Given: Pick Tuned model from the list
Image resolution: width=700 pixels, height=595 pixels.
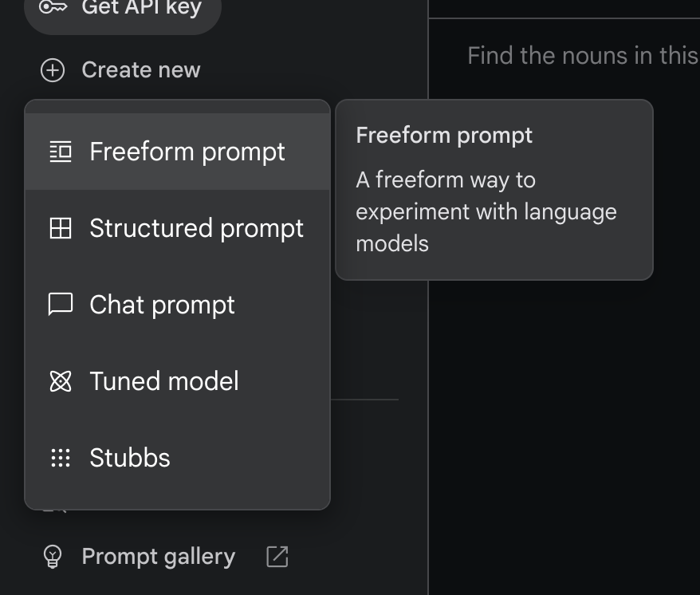Looking at the screenshot, I should tap(163, 381).
